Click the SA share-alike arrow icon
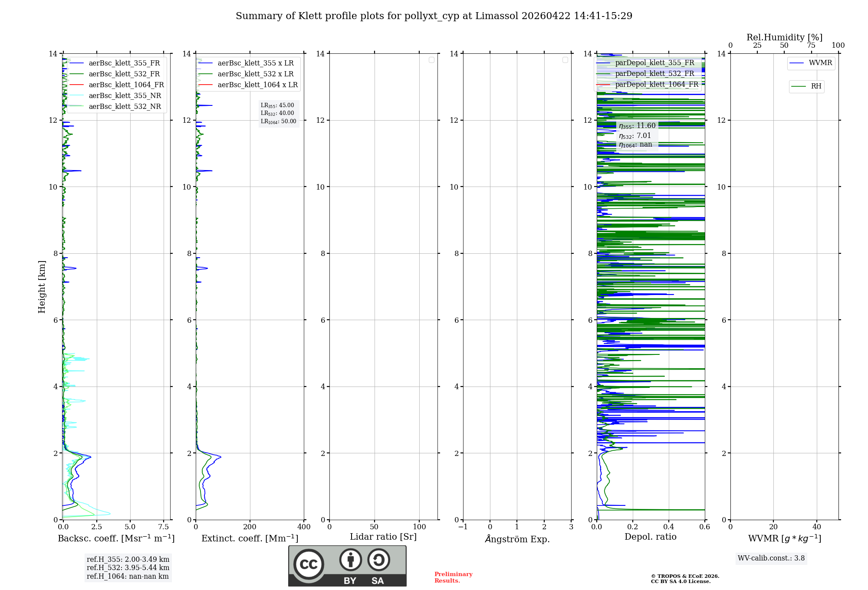 tap(378, 560)
